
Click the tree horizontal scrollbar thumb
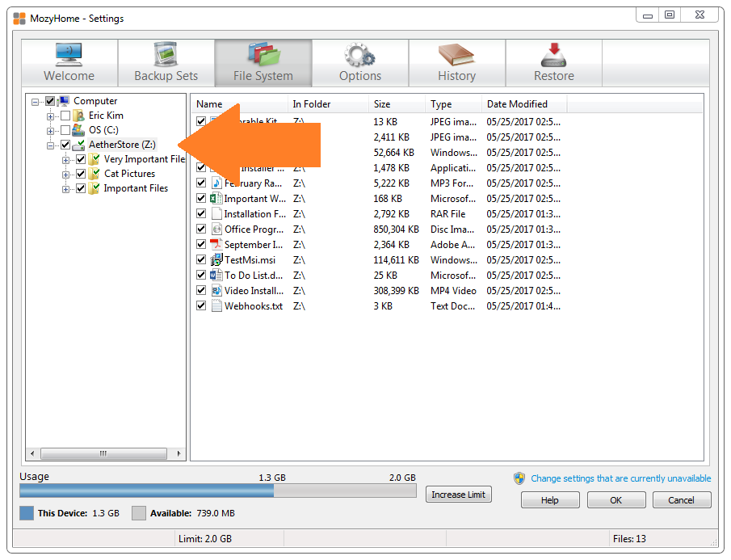click(x=103, y=453)
